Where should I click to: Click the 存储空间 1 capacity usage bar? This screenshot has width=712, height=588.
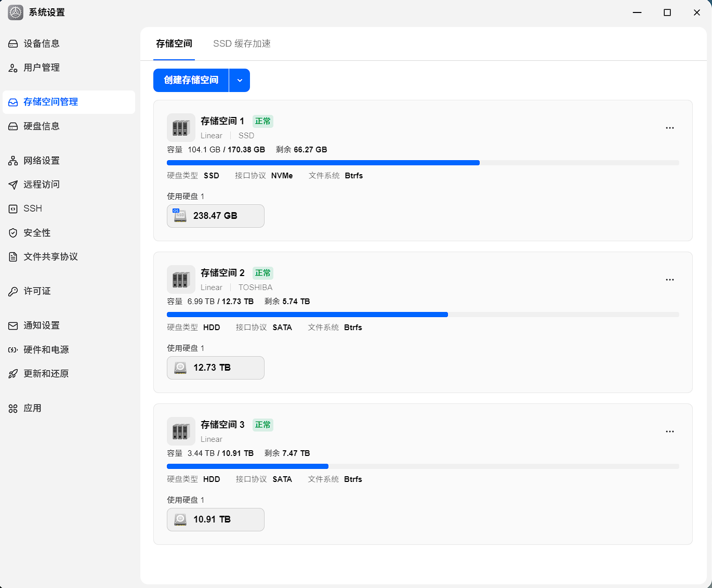click(x=423, y=163)
